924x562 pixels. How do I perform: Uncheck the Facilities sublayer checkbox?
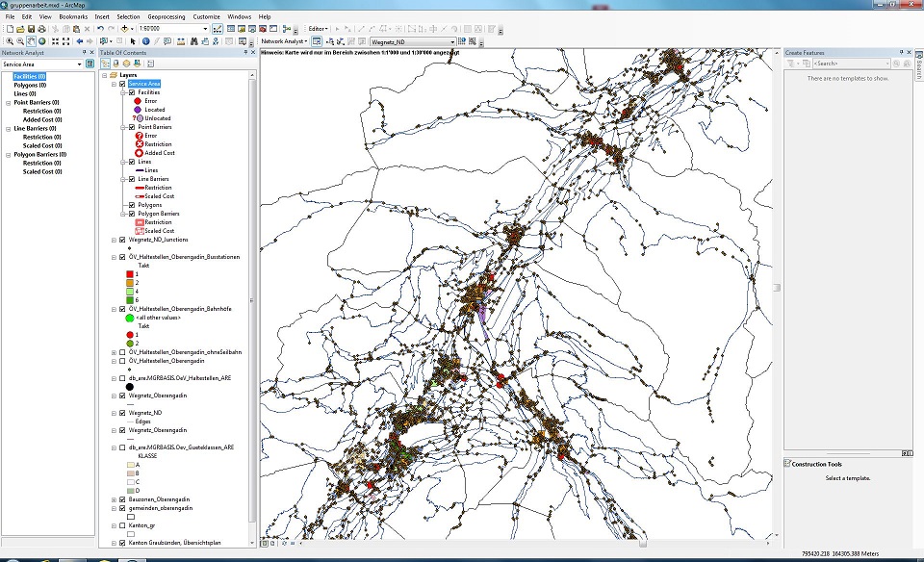pyautogui.click(x=132, y=92)
